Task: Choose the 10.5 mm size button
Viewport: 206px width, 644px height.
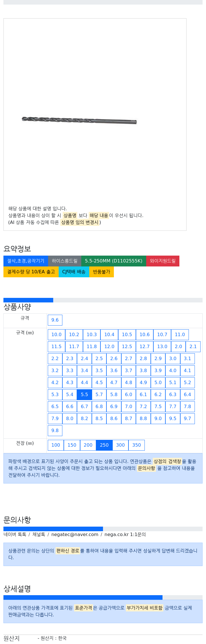Action: tap(127, 334)
